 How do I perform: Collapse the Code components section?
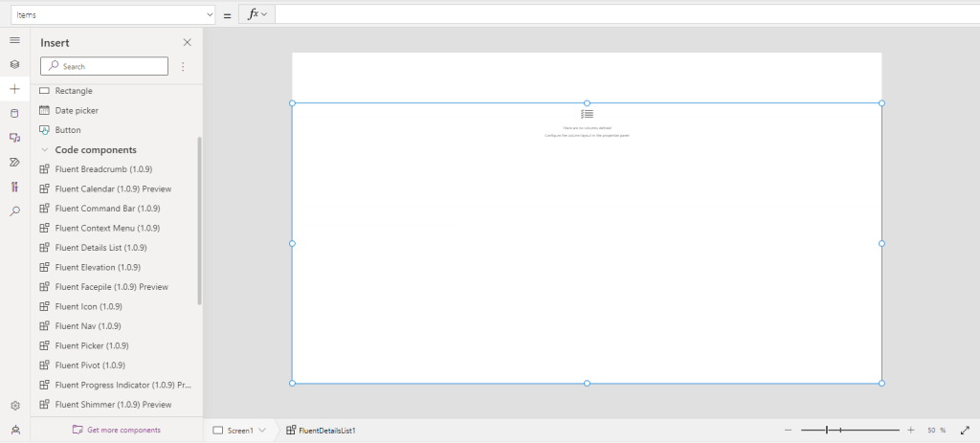coord(44,150)
